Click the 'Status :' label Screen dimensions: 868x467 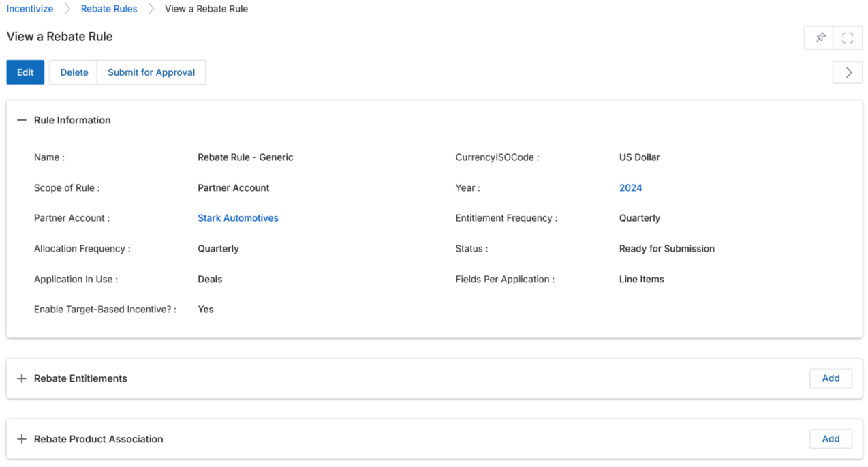pyautogui.click(x=471, y=249)
